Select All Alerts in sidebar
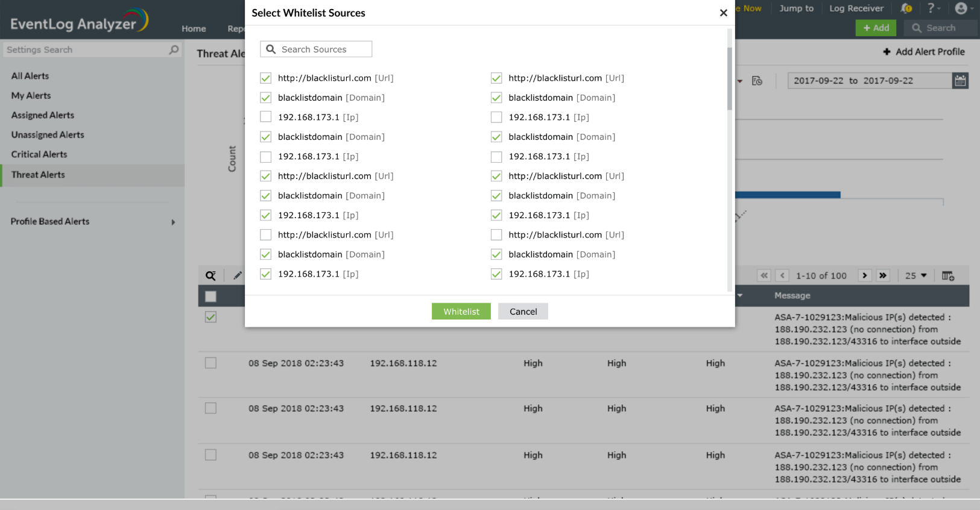Image resolution: width=980 pixels, height=510 pixels. point(30,76)
